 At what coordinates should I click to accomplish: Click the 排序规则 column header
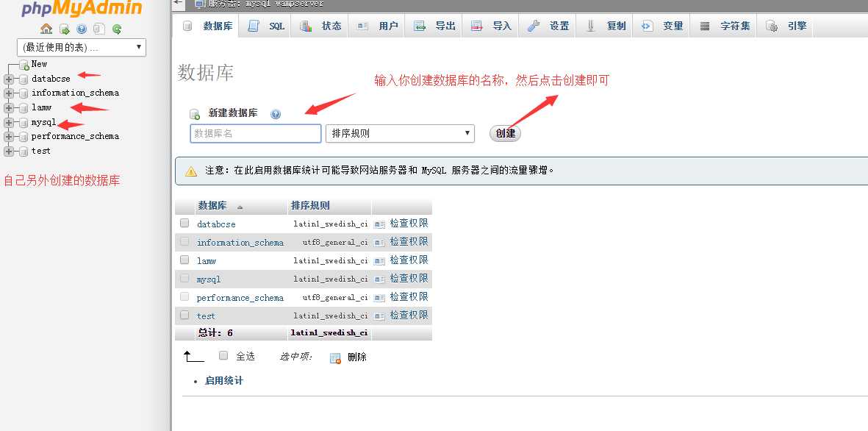(x=310, y=205)
